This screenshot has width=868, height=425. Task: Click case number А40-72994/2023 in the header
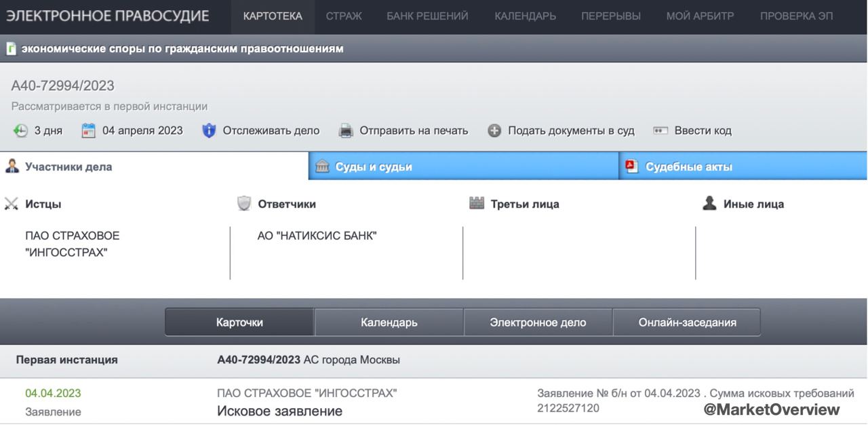tap(63, 86)
